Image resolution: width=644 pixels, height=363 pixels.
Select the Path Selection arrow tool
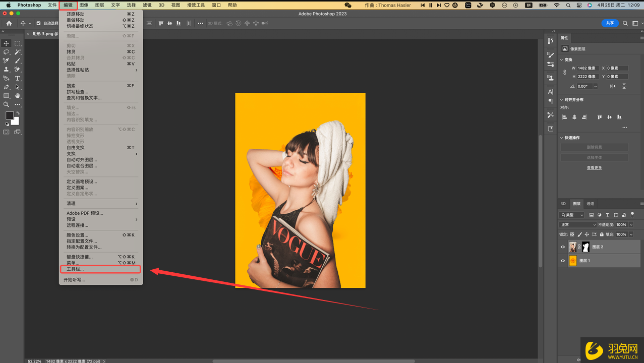coord(18,87)
